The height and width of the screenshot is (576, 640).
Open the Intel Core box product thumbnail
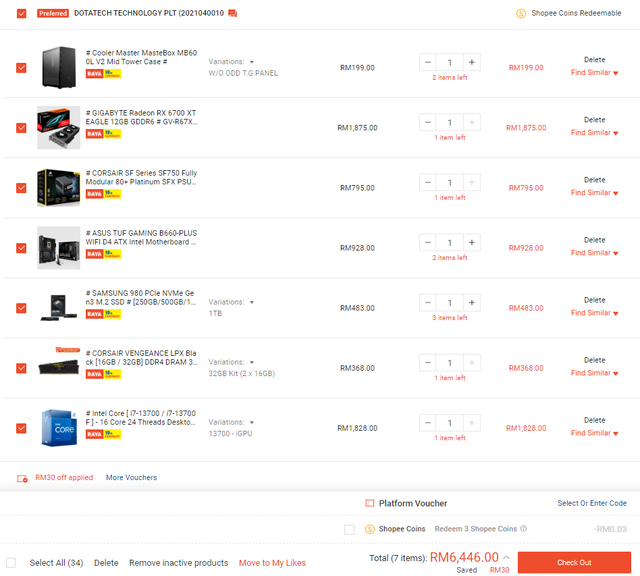(59, 428)
